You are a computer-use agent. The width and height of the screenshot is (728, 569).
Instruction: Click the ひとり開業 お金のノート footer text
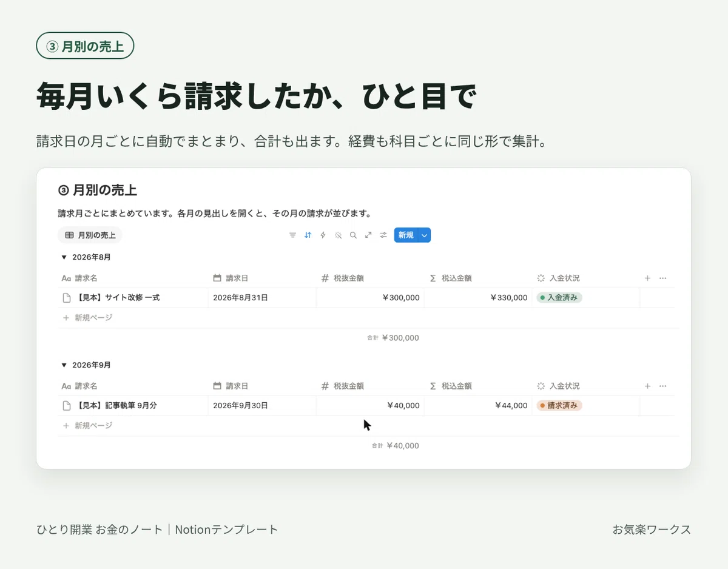[100, 530]
